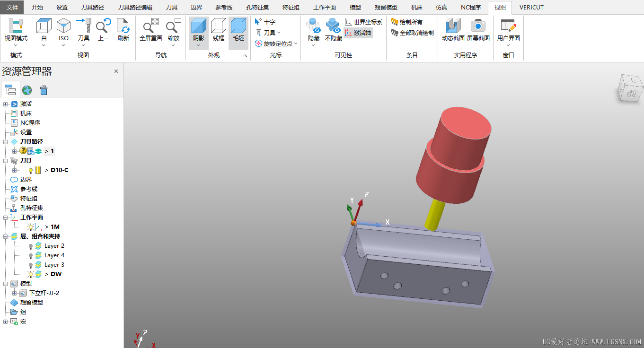
Task: Select the 特征组 tree item
Action: coord(29,199)
